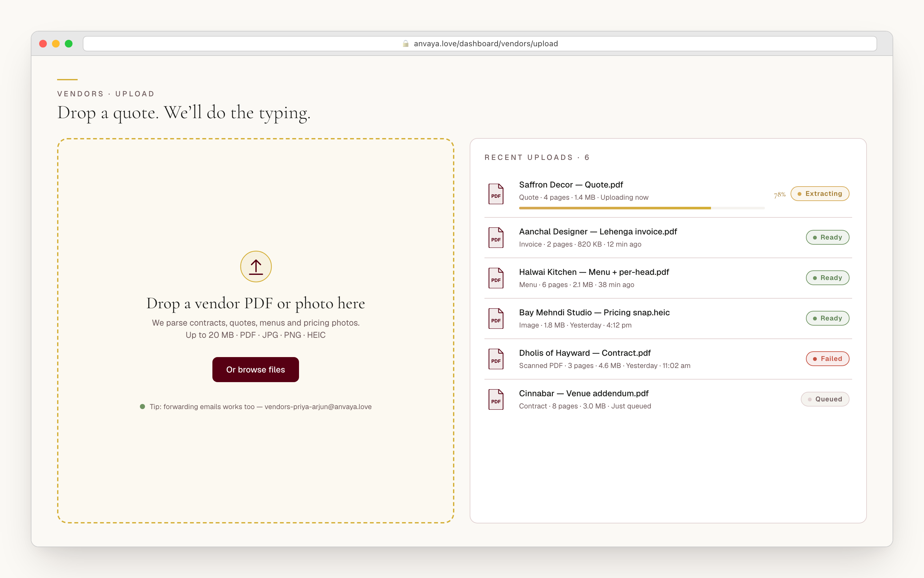Click the Saffron Decor upload progress bar

641,208
